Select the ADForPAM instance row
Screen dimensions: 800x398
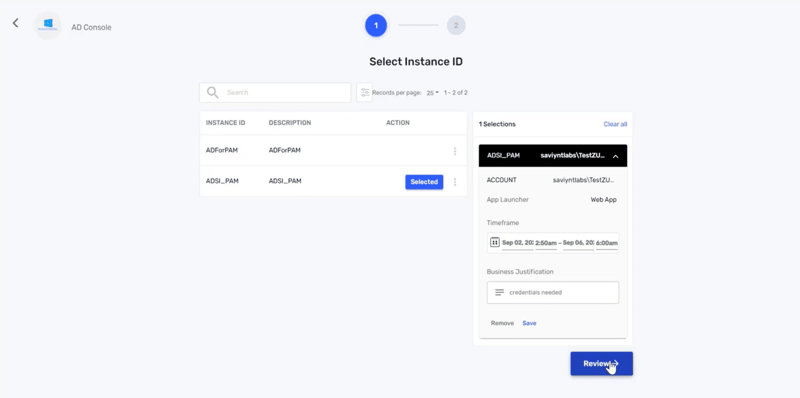click(x=333, y=151)
